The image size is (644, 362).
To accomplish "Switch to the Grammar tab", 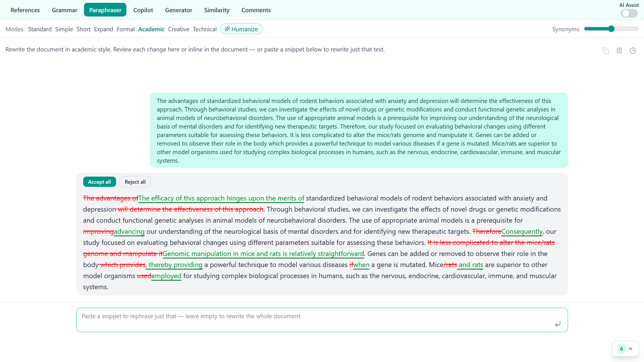I will [64, 10].
